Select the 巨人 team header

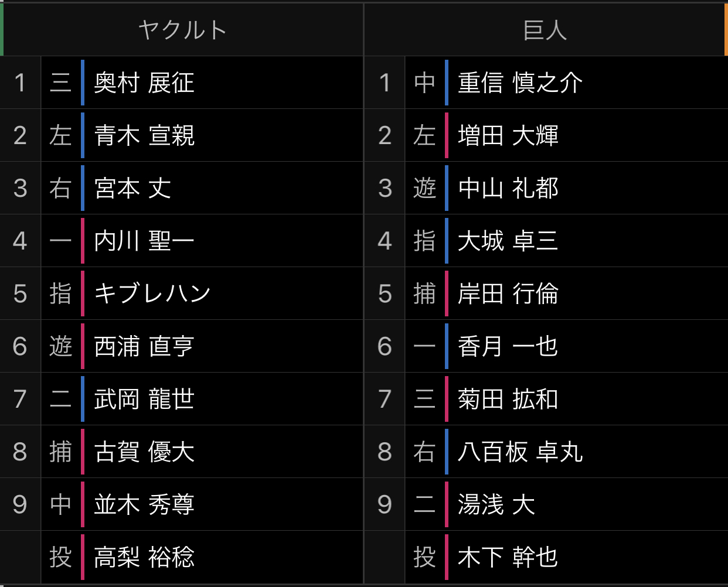pyautogui.click(x=545, y=30)
